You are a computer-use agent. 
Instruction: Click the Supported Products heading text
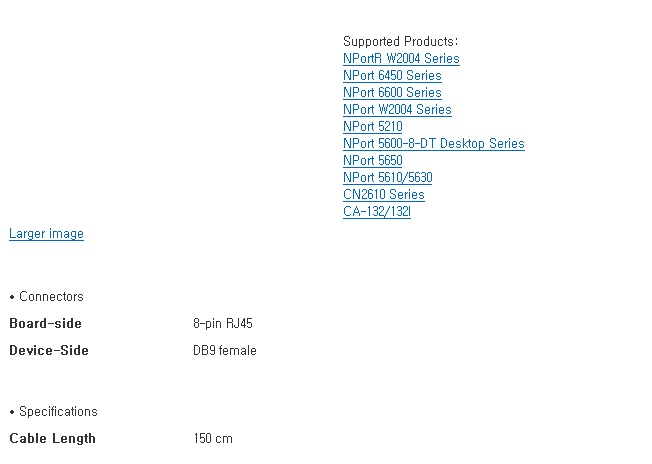(400, 42)
